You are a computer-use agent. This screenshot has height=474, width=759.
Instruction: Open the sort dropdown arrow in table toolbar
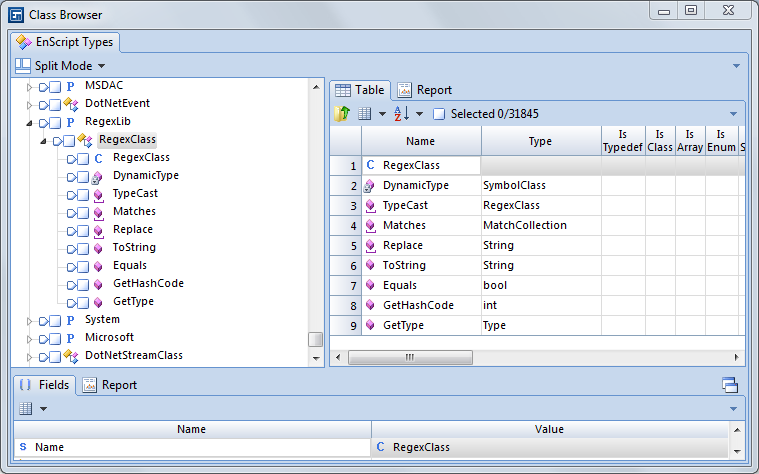[x=420, y=114]
